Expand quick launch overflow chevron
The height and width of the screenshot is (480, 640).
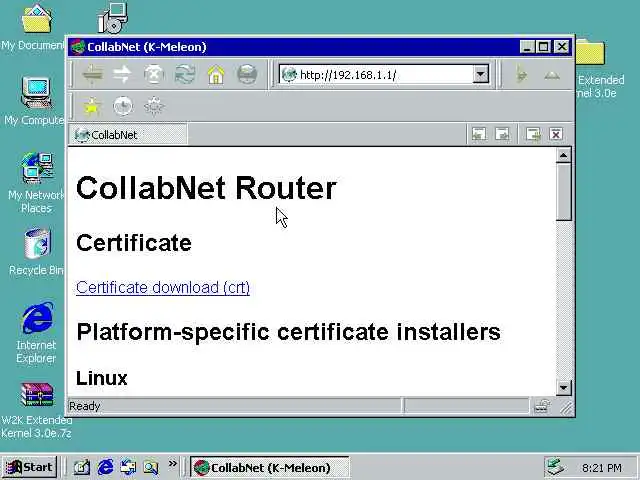[x=173, y=464]
